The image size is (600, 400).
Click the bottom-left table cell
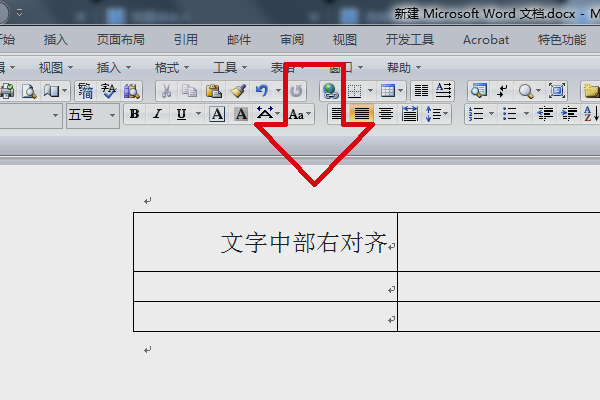click(x=265, y=316)
